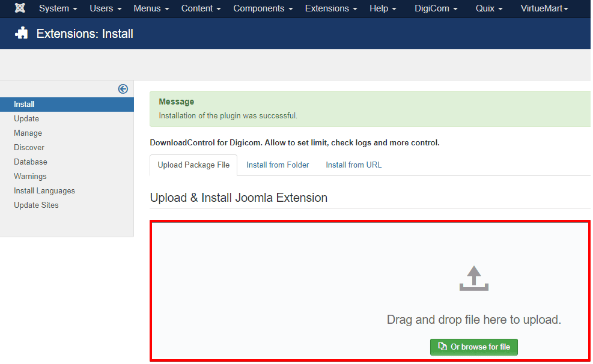Screen dimensions: 593x364
Task: Switch to Install from URL tab
Action: 353,165
